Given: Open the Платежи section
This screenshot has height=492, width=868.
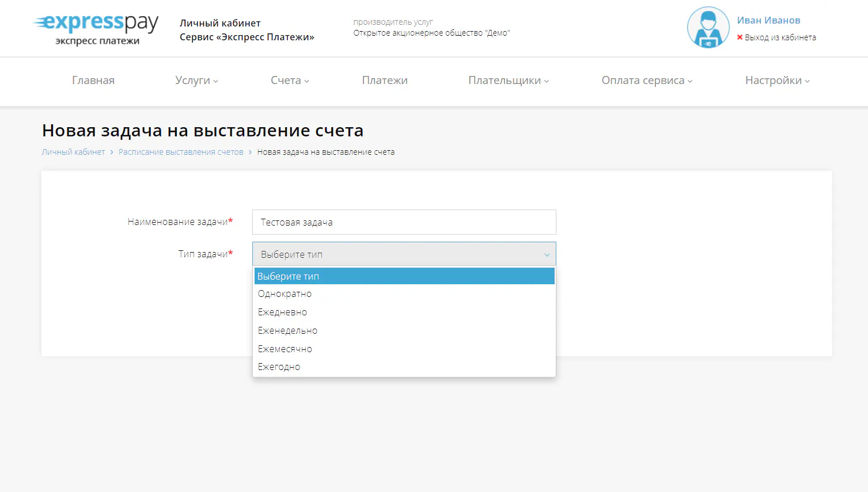Looking at the screenshot, I should click(x=385, y=81).
